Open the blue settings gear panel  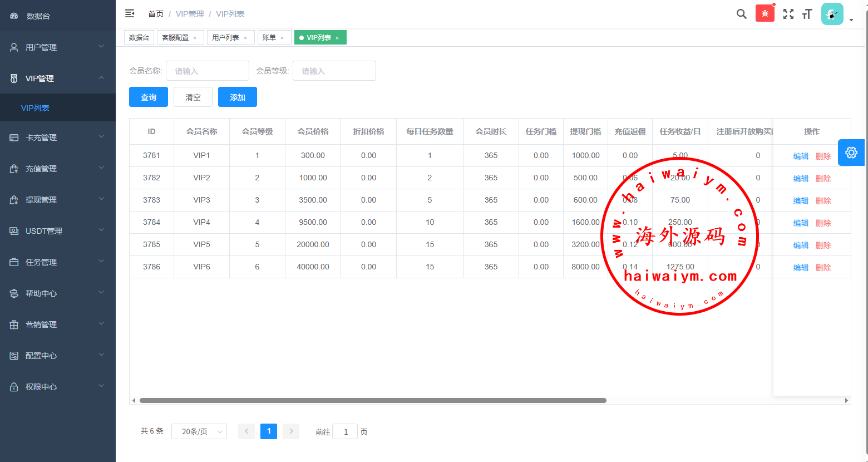pyautogui.click(x=851, y=153)
